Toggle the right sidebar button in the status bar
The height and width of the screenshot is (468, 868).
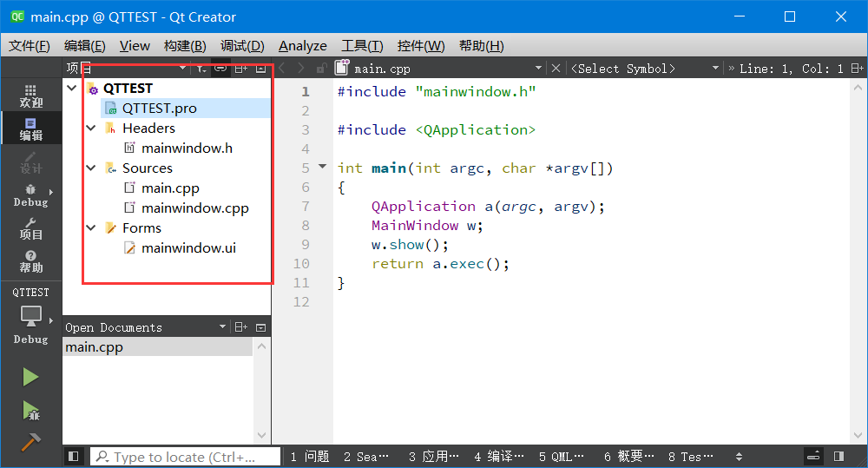(838, 457)
